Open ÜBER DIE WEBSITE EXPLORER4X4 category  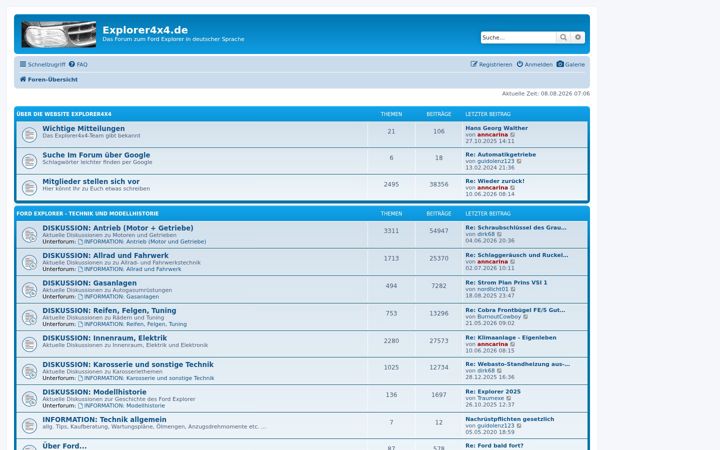click(64, 114)
